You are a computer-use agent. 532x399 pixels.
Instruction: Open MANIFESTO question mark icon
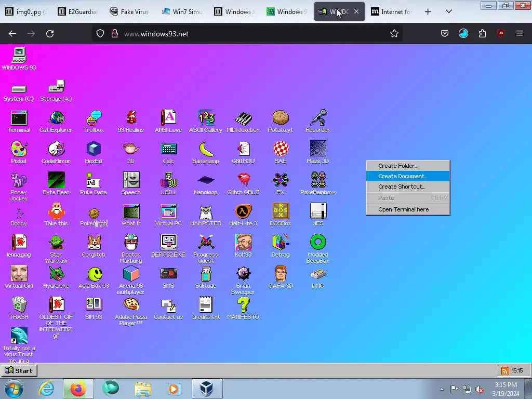click(243, 308)
